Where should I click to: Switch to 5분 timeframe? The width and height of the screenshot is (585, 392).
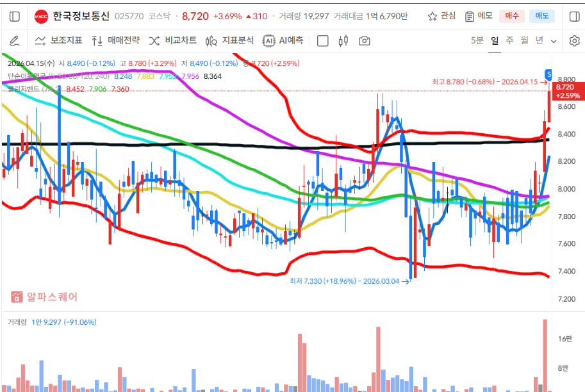pyautogui.click(x=477, y=40)
